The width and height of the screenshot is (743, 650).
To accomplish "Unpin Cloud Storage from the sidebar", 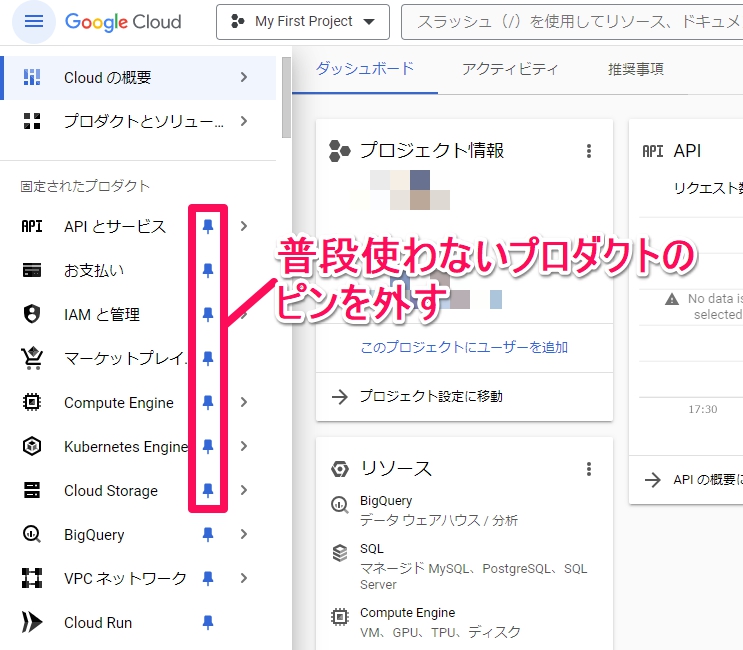I will [x=208, y=490].
